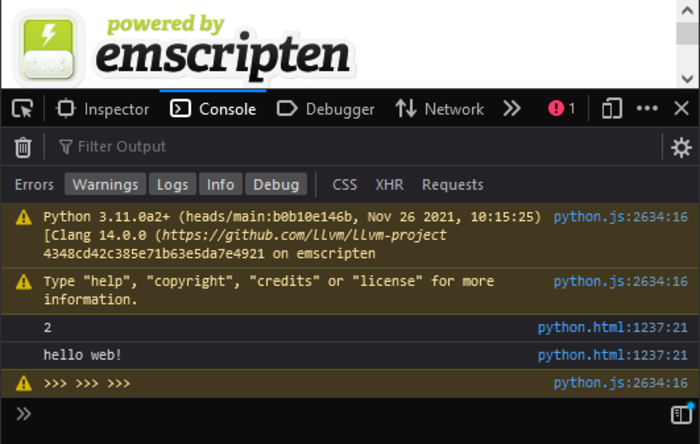Toggle split editor mode icon
This screenshot has width=700, height=444.
click(x=681, y=414)
